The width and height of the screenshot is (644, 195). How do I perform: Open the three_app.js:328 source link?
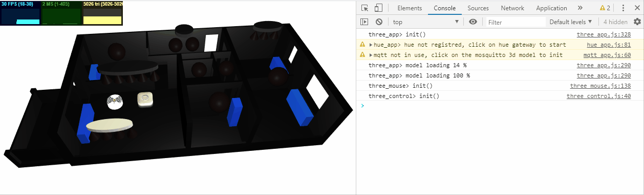pos(604,35)
